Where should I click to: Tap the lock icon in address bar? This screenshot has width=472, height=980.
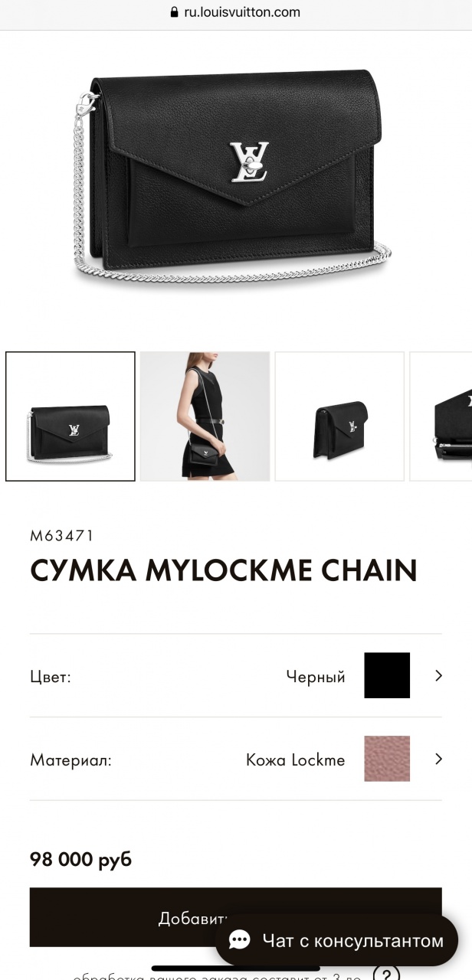pos(175,12)
